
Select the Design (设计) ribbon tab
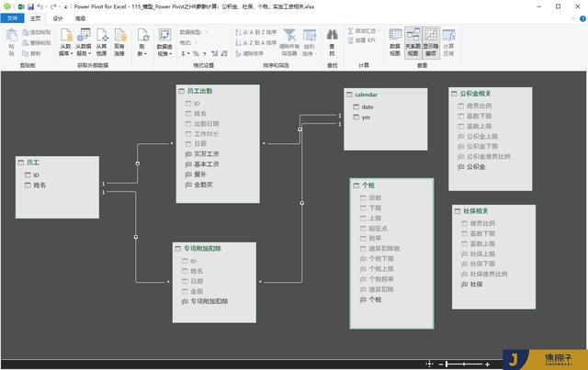tap(58, 18)
